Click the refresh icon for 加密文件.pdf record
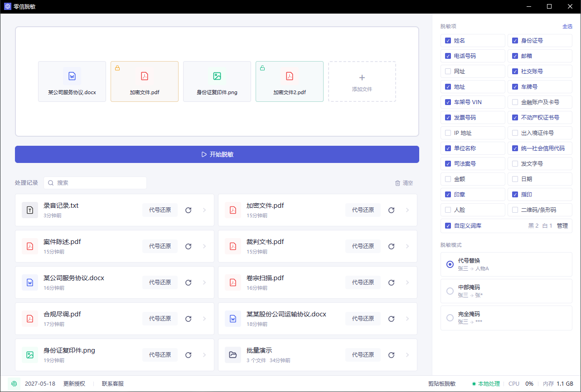Image resolution: width=581 pixels, height=392 pixels. pyautogui.click(x=392, y=210)
